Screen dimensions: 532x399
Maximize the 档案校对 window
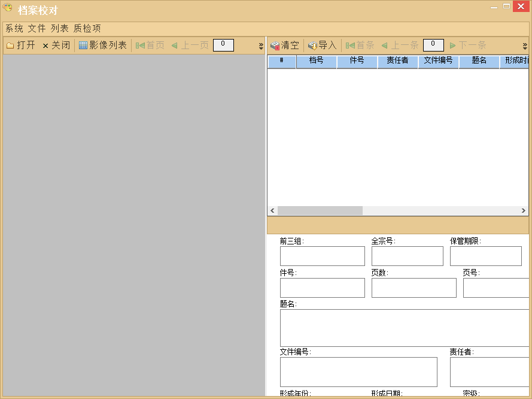click(x=506, y=6)
